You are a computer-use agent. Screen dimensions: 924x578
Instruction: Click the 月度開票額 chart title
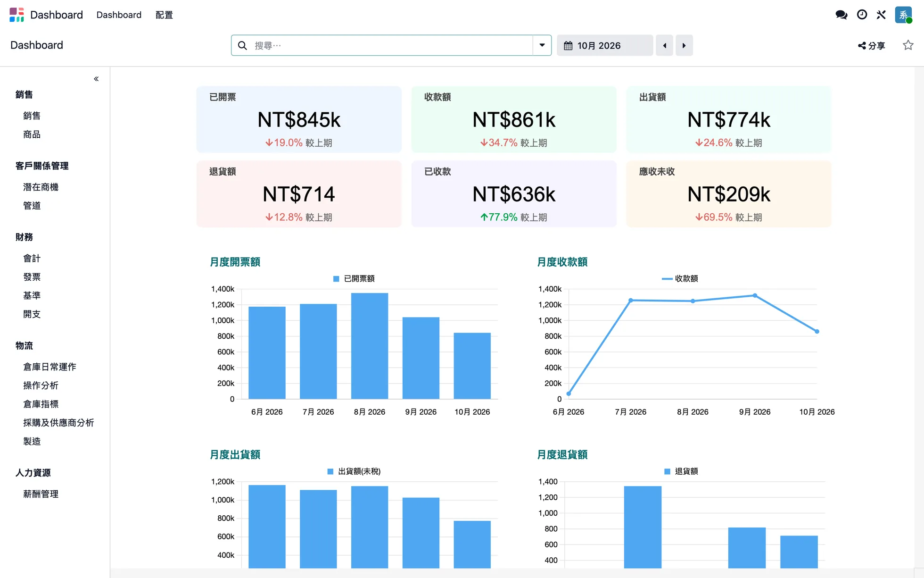click(x=235, y=262)
